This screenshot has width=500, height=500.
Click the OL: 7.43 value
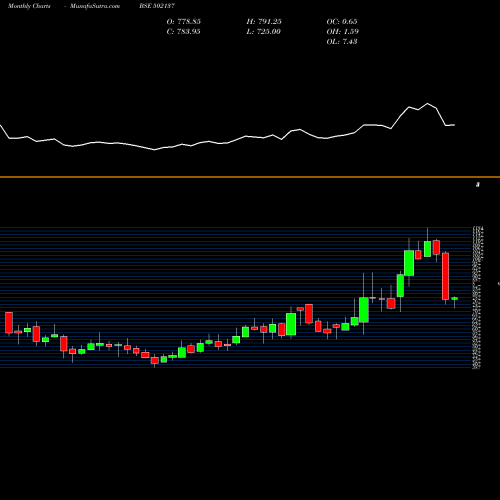click(342, 42)
